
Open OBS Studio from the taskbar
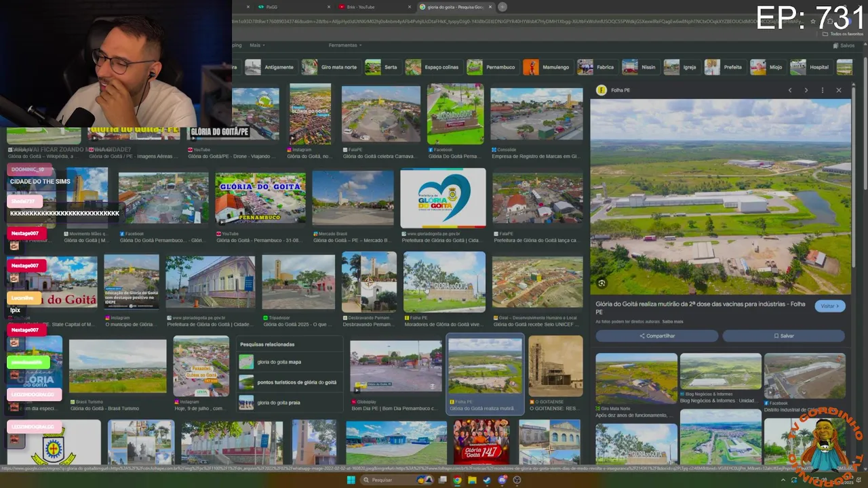[x=517, y=480]
